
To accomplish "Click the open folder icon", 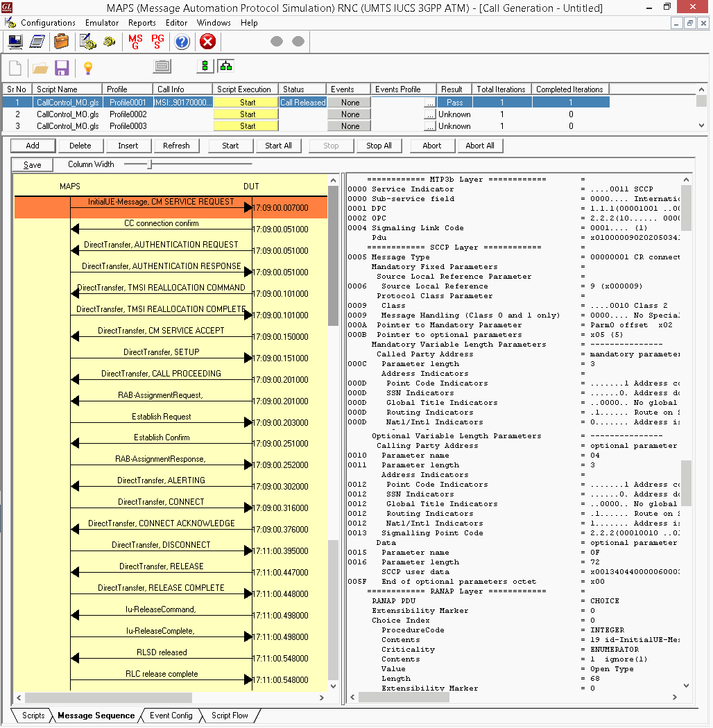I will tap(40, 69).
